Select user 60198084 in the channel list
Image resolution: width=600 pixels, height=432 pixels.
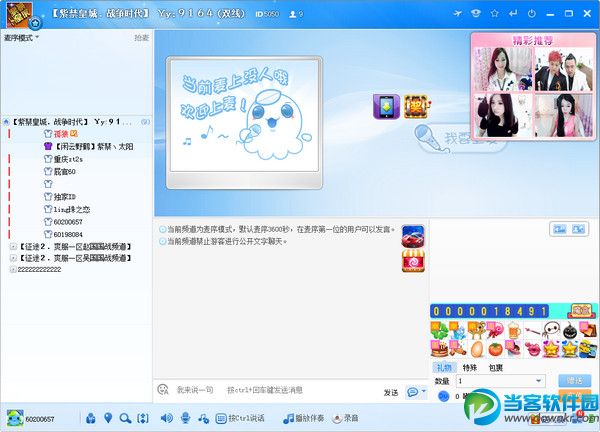63,234
